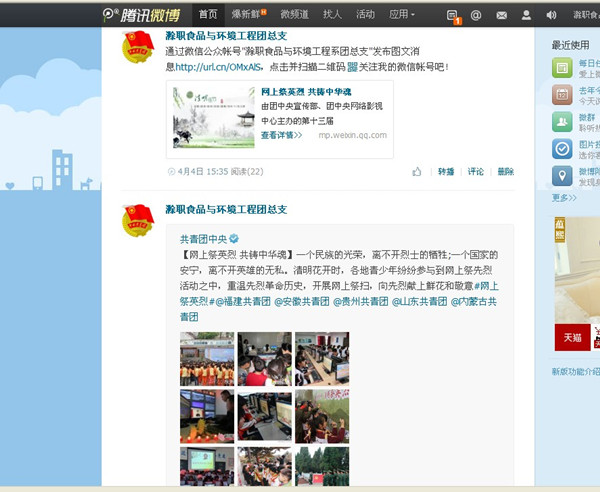600x492 pixels.
Task: Click the Tencent Weibo logo
Action: point(143,15)
